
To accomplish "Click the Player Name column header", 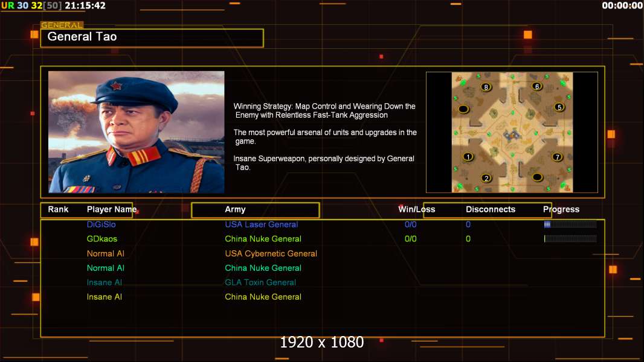I will pos(112,209).
